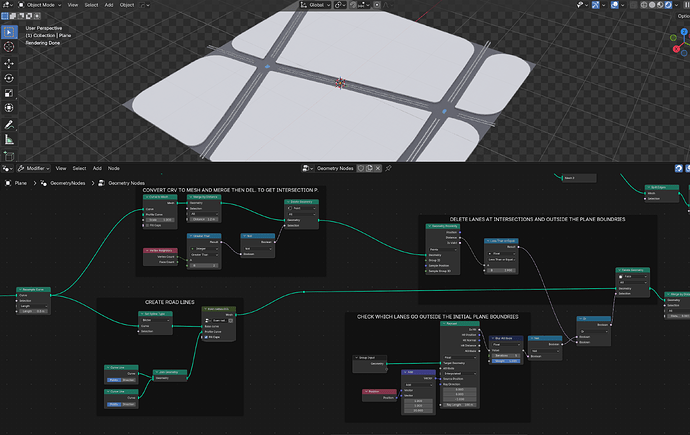
Task: Click the last selection mode icon (Intersect)
Action: click(x=37, y=16)
